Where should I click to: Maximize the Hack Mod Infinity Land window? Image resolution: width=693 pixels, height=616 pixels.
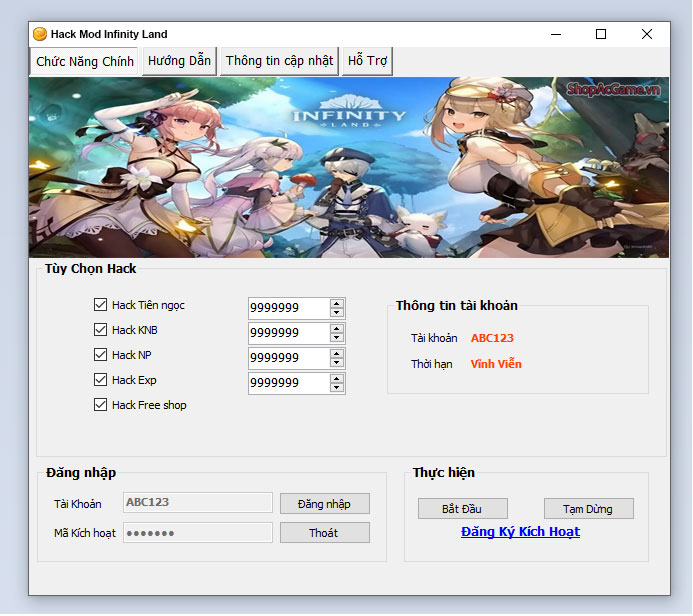[x=601, y=34]
